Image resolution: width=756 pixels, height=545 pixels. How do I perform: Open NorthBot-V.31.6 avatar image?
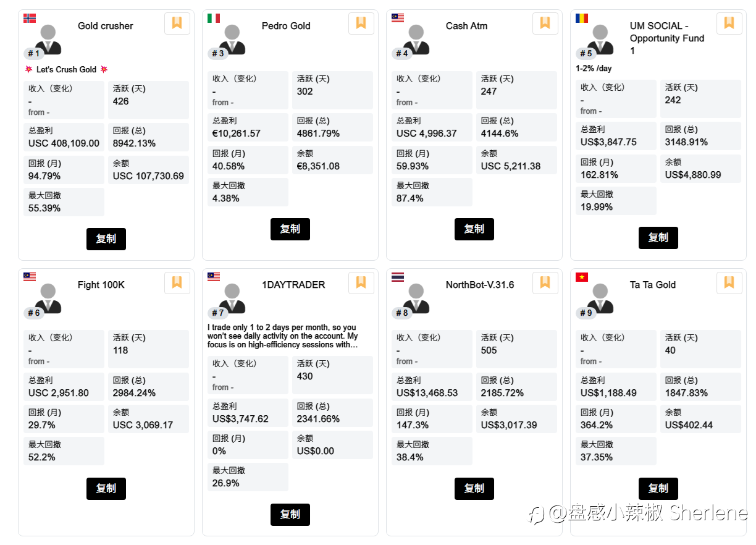point(416,297)
